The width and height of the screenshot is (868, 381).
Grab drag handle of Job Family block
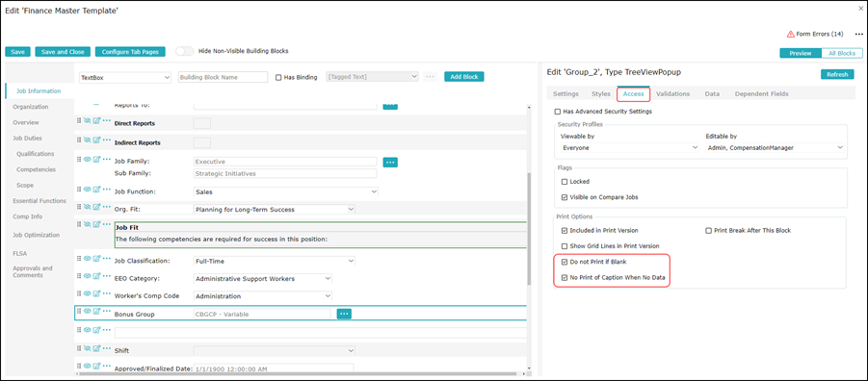pos(79,160)
